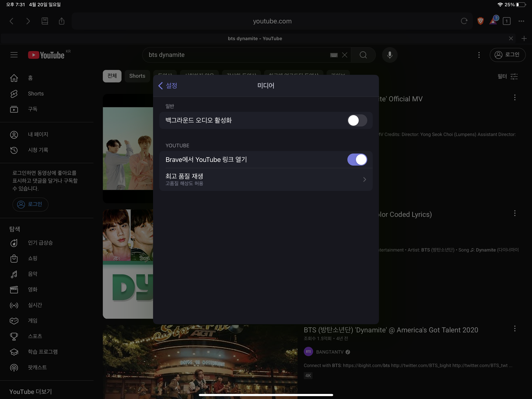Open 시청 기록 in the sidebar
The height and width of the screenshot is (399, 532).
pos(38,150)
